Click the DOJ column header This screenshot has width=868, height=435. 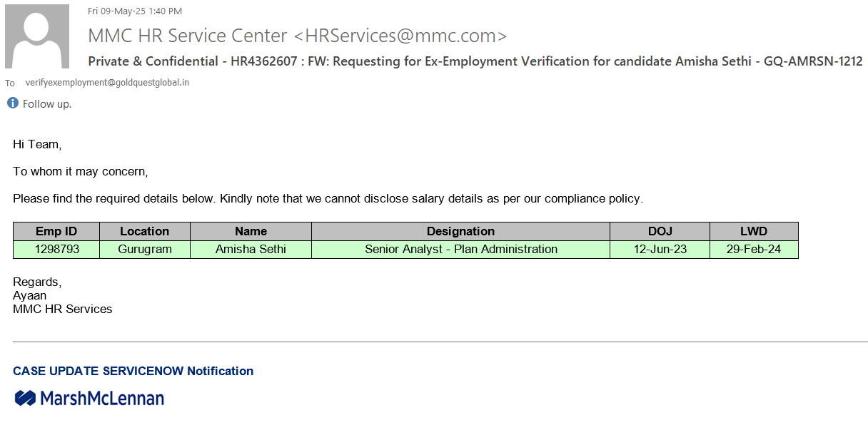pyautogui.click(x=660, y=231)
